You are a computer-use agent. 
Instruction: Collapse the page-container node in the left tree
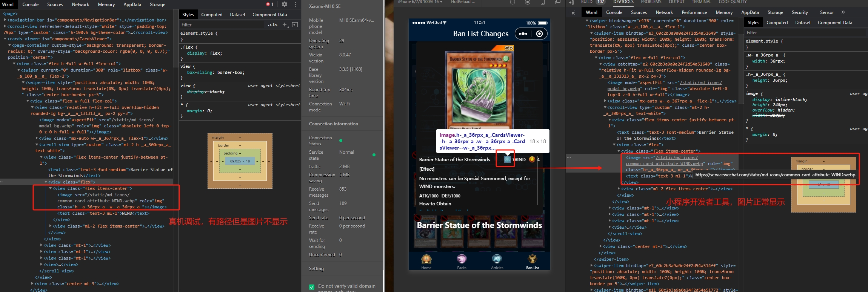tap(9, 45)
